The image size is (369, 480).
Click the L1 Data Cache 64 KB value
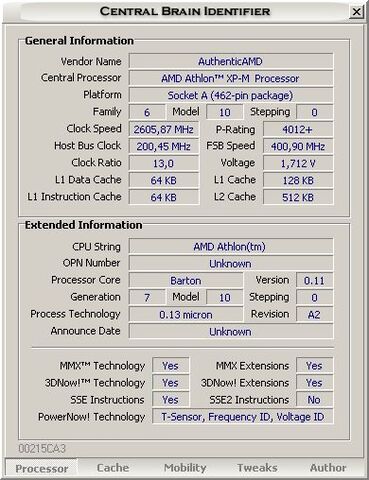[164, 180]
